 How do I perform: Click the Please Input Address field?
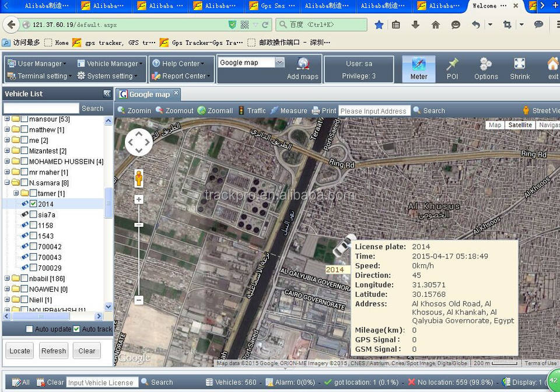coord(373,111)
